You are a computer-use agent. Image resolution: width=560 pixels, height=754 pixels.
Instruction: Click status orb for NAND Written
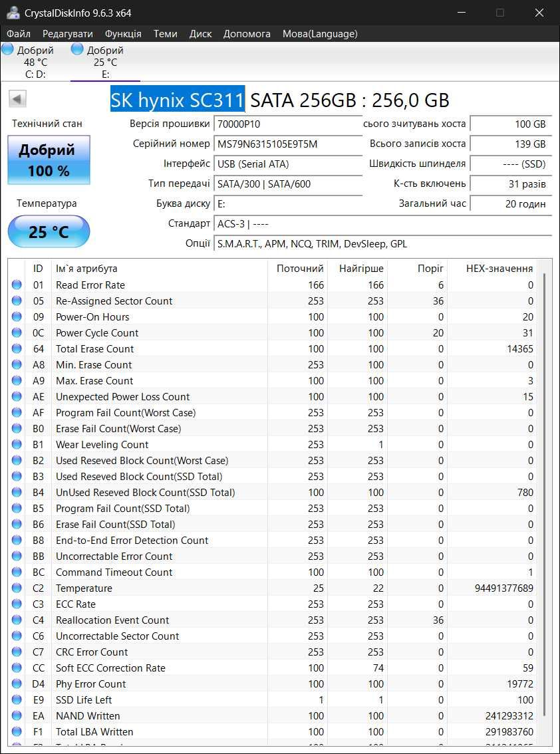17,715
